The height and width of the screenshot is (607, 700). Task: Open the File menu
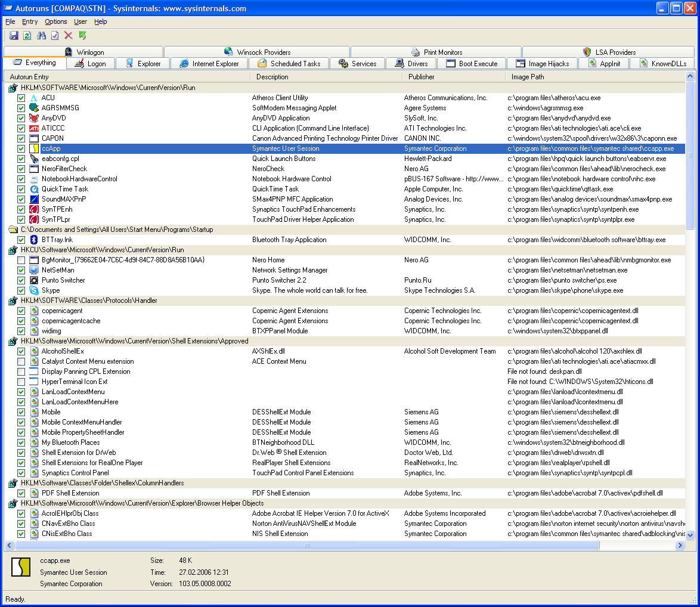[x=10, y=21]
